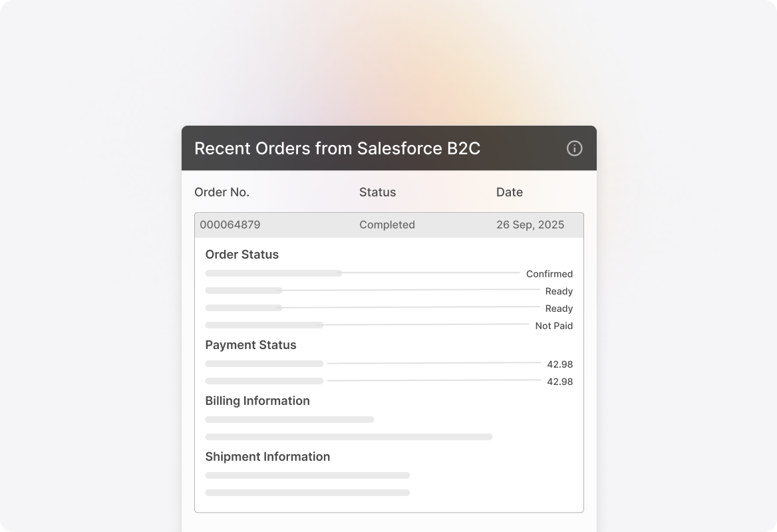Sort by the Status column header
The width and height of the screenshot is (777, 532).
(x=377, y=192)
